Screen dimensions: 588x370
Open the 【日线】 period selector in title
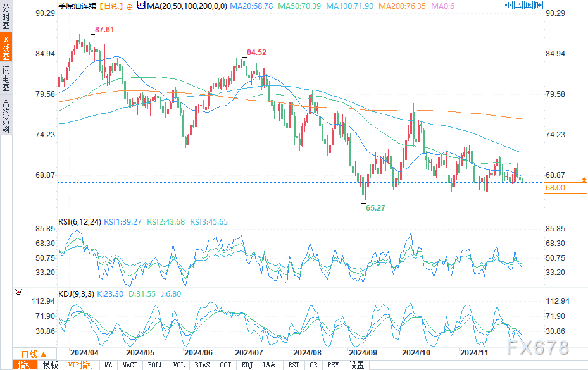(111, 6)
